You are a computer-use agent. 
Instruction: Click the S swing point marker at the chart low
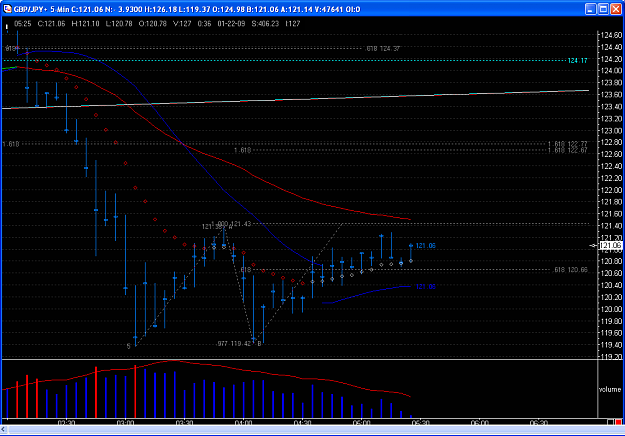click(129, 346)
